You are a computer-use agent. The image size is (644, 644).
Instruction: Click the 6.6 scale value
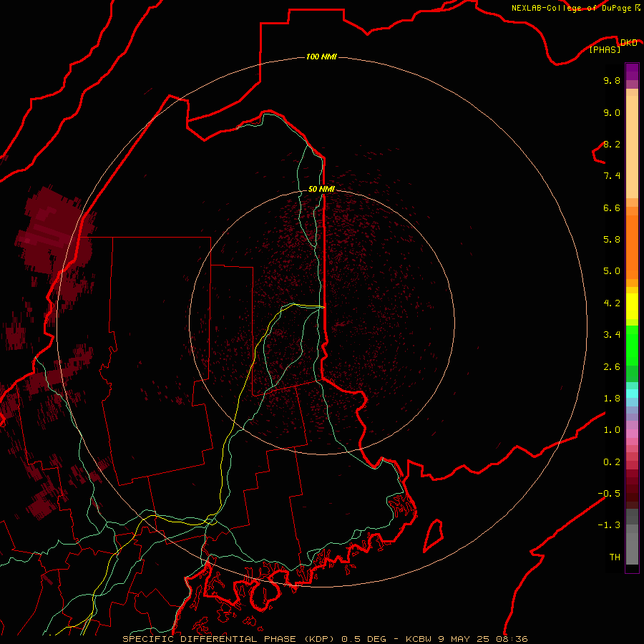tap(612, 208)
